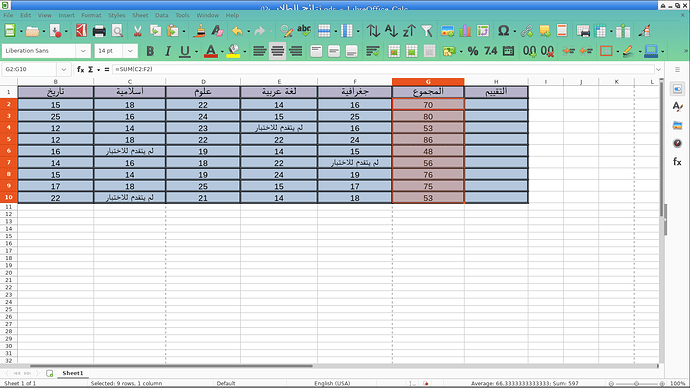Open sidebar Styles icon
The image size is (690, 388).
(677, 107)
